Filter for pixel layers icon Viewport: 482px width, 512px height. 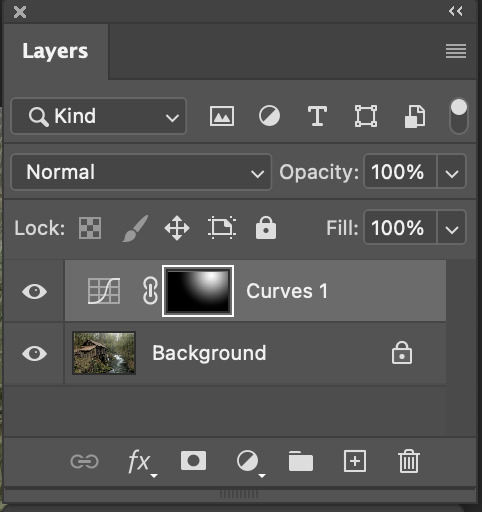click(222, 116)
